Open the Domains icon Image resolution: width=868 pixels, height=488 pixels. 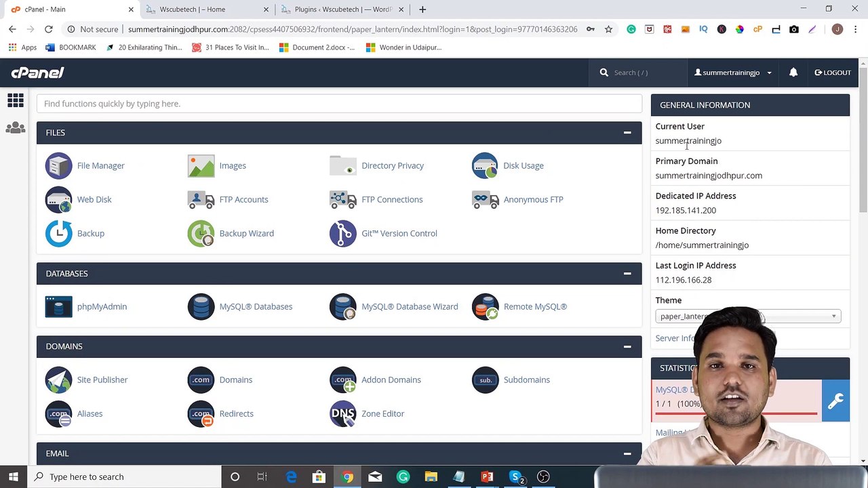click(x=201, y=380)
